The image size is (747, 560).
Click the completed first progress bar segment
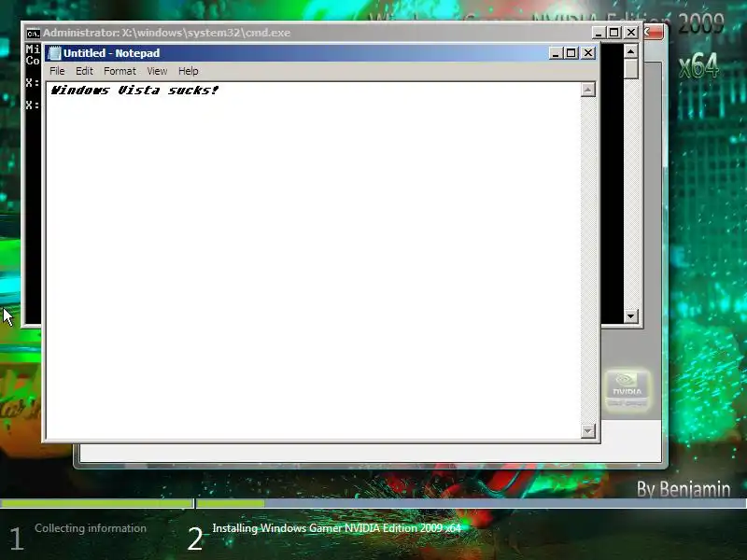pyautogui.click(x=97, y=503)
